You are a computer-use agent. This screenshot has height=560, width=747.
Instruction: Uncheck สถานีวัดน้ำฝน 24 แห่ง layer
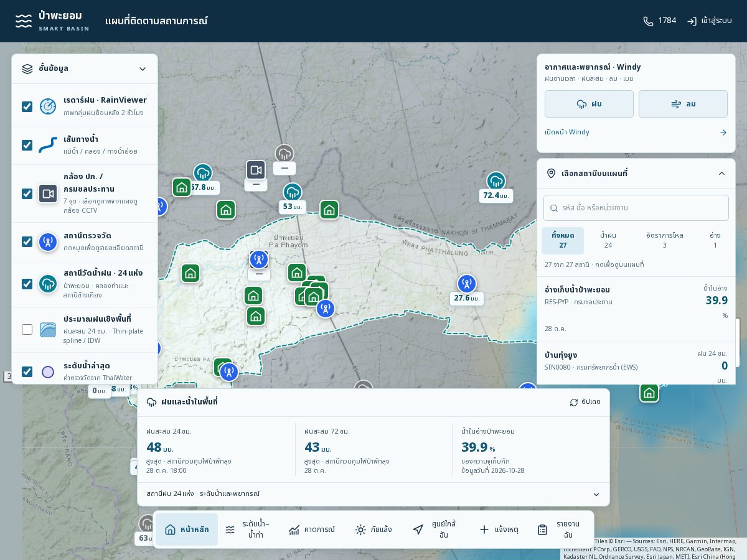pos(27,284)
